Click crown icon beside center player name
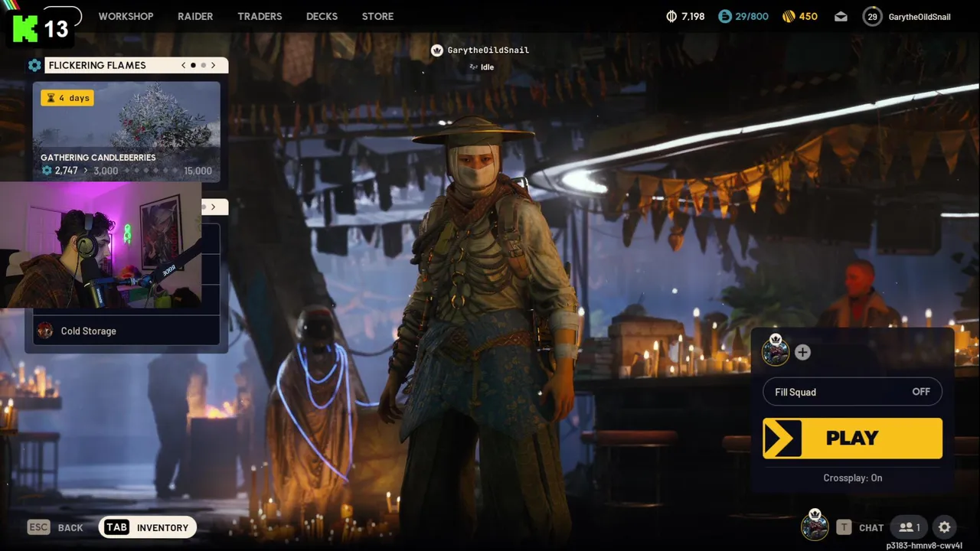980x551 pixels. (x=437, y=51)
